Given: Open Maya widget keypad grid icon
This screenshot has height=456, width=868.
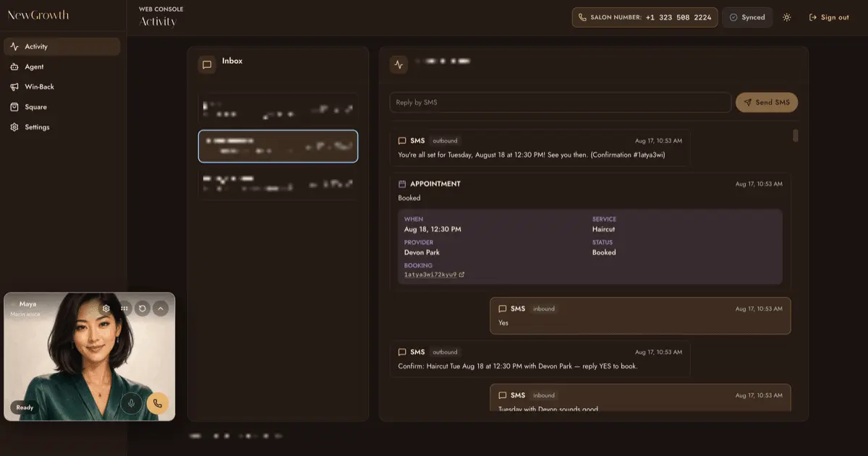Looking at the screenshot, I should [x=124, y=309].
